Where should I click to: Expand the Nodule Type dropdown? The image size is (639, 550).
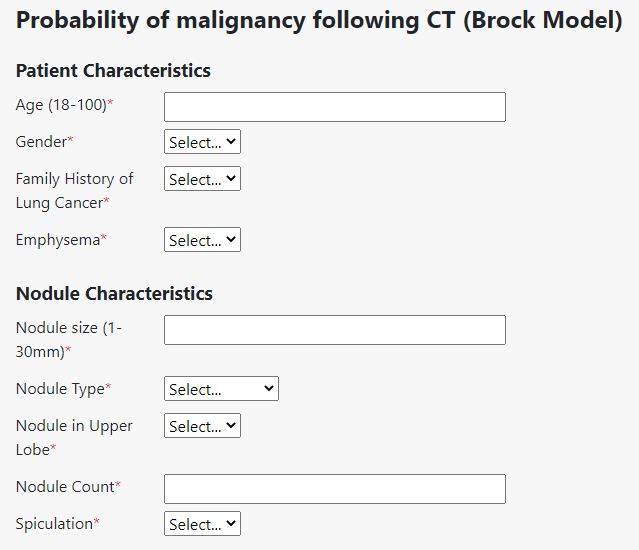coord(221,389)
